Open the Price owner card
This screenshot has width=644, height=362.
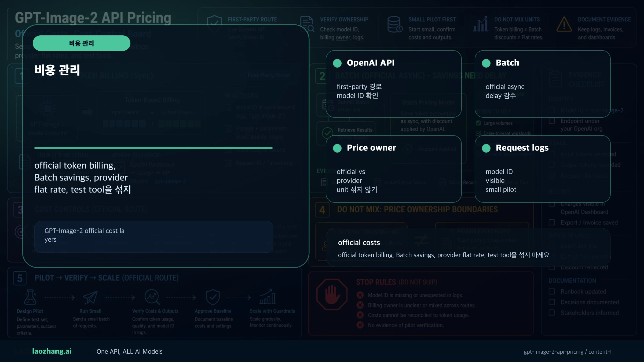click(394, 169)
